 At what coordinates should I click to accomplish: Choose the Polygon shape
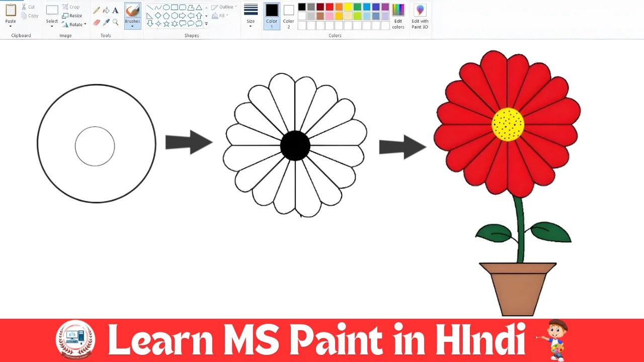pyautogui.click(x=191, y=8)
